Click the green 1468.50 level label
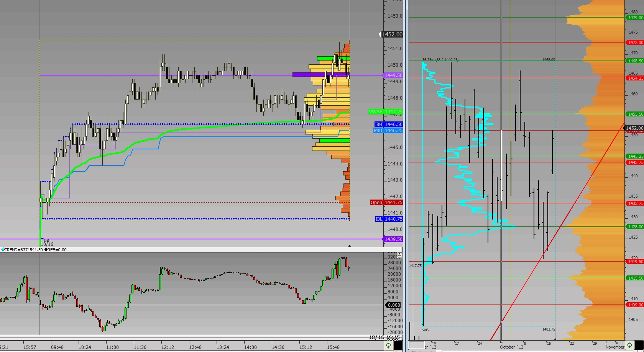Image resolution: width=644 pixels, height=352 pixels. click(635, 61)
